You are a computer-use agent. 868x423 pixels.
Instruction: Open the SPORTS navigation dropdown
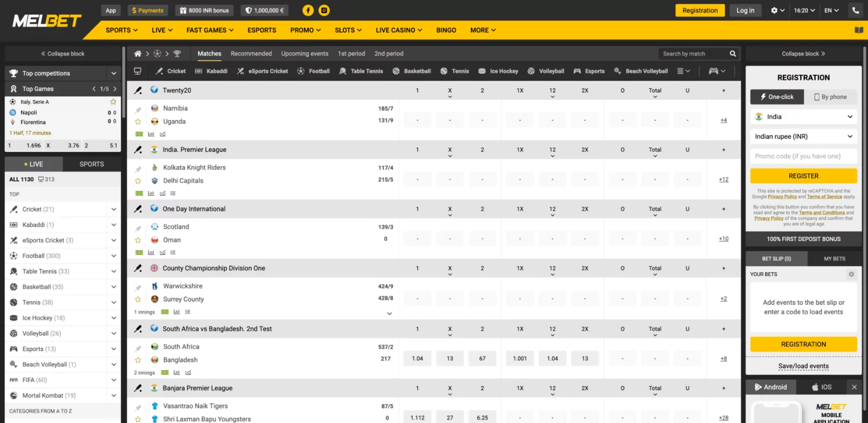tap(122, 30)
